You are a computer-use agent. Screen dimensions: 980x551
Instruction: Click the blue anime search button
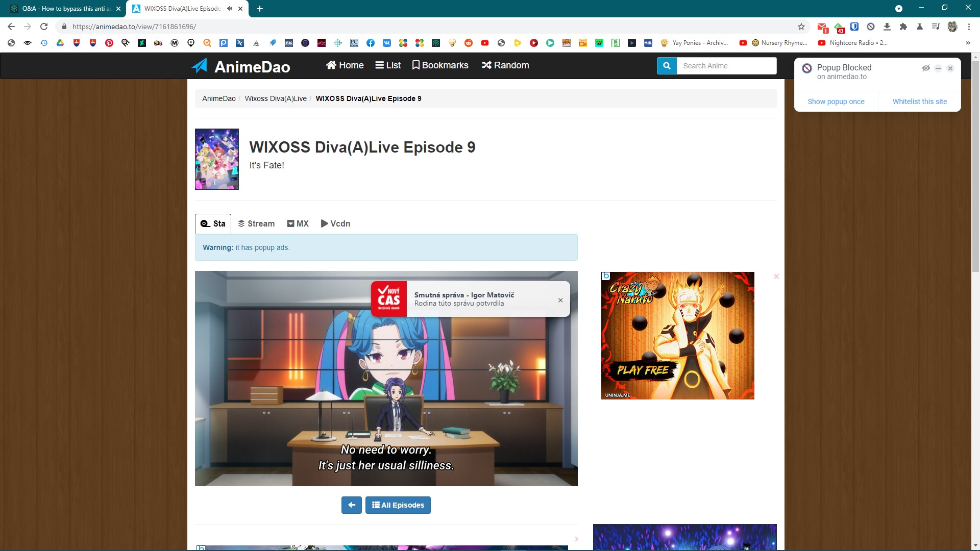[x=667, y=66]
